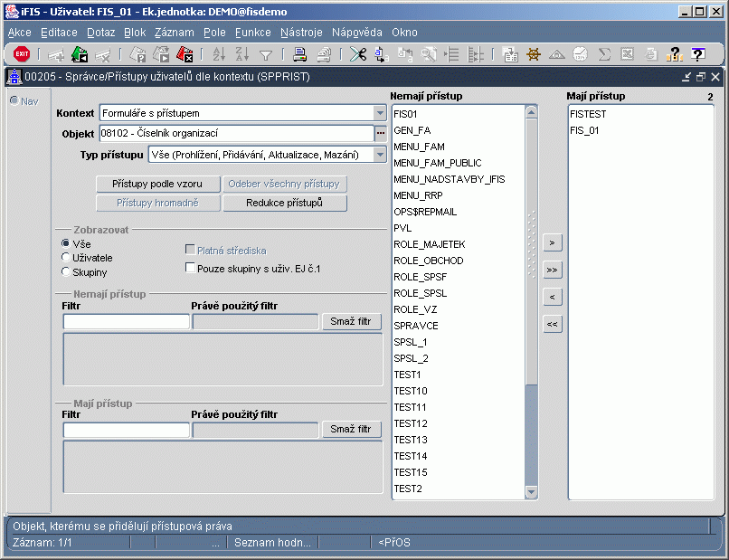Click the Redukce přístupů button
This screenshot has width=729, height=560.
[285, 203]
